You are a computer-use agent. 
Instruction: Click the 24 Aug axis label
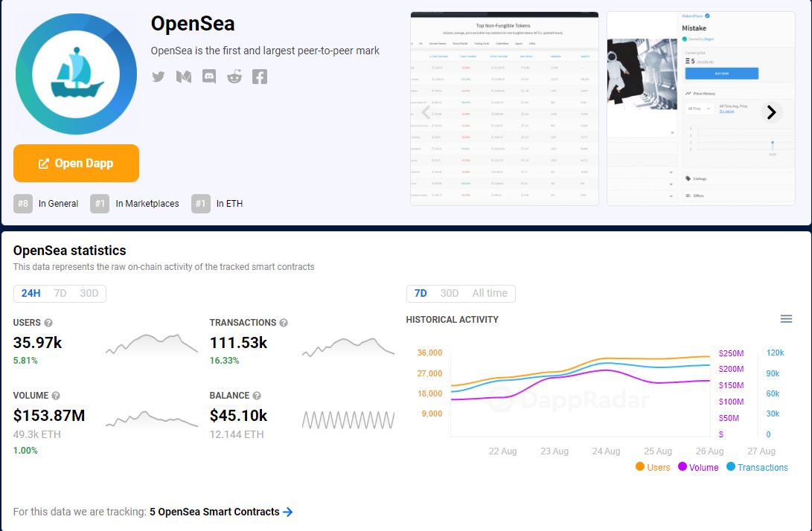click(x=606, y=451)
